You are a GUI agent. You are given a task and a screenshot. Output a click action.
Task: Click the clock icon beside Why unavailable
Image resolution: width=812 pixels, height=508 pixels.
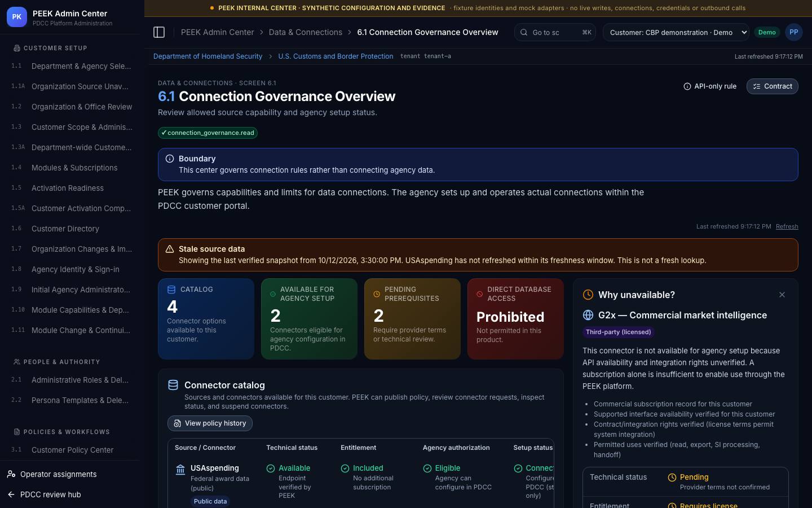point(588,295)
